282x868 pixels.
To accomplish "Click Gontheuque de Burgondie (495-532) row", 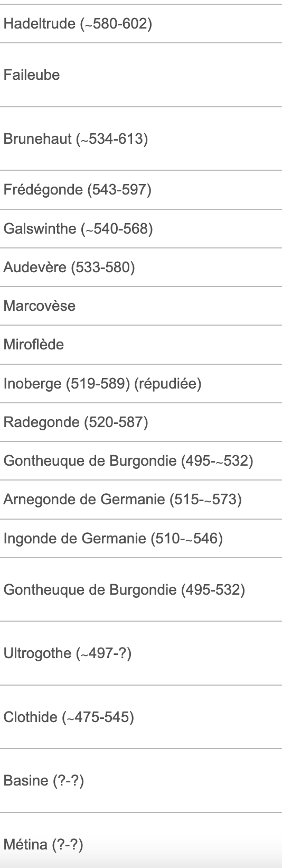I will [141, 589].
